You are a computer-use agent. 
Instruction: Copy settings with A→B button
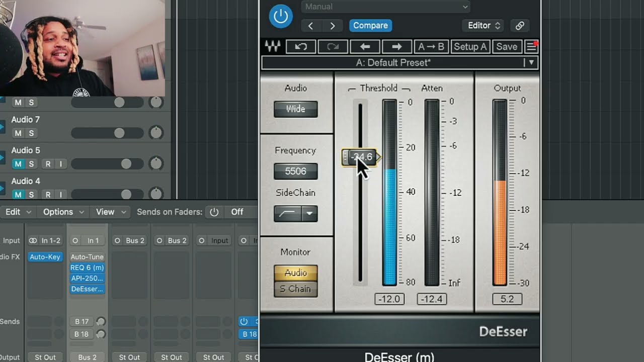tap(431, 47)
